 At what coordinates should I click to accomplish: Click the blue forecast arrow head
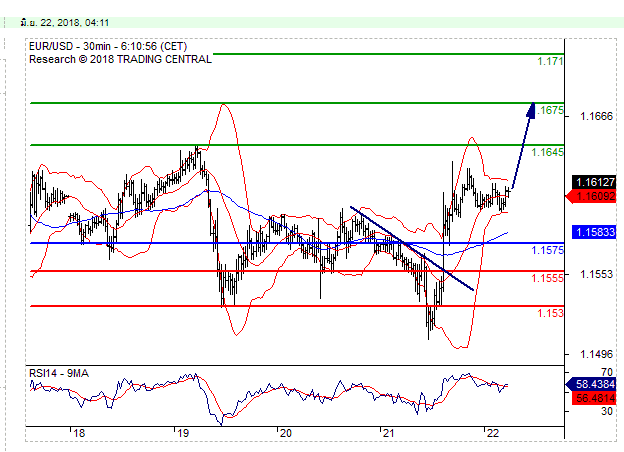click(533, 108)
